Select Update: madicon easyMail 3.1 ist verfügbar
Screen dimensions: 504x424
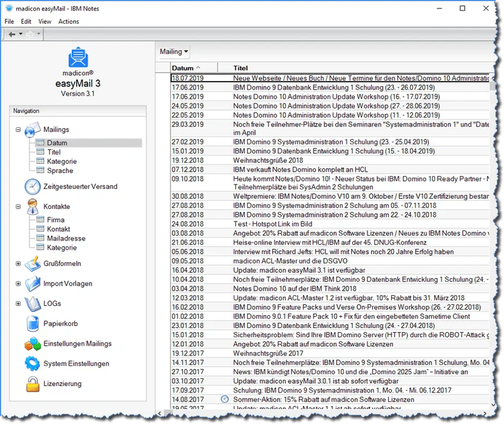tap(330, 271)
